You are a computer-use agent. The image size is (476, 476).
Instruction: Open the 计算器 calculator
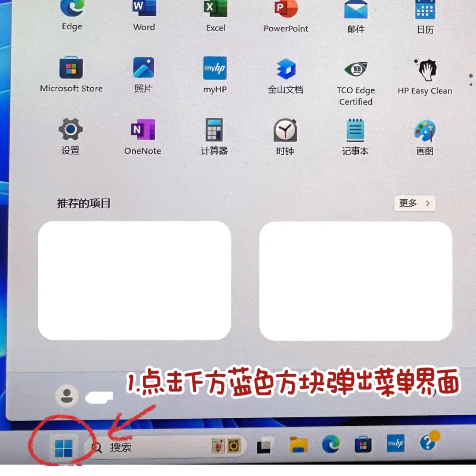214,137
